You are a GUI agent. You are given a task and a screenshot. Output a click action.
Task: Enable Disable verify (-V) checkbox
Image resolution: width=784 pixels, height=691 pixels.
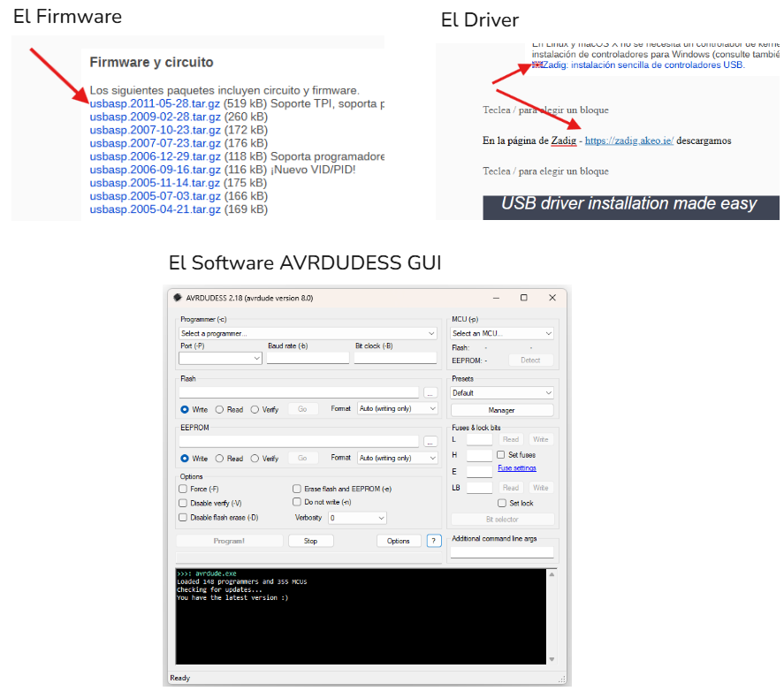pos(183,503)
